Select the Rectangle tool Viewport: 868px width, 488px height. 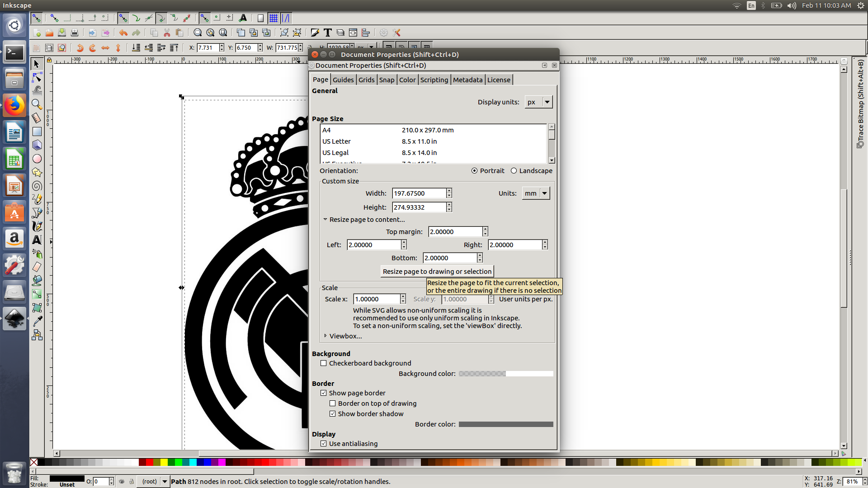point(37,131)
